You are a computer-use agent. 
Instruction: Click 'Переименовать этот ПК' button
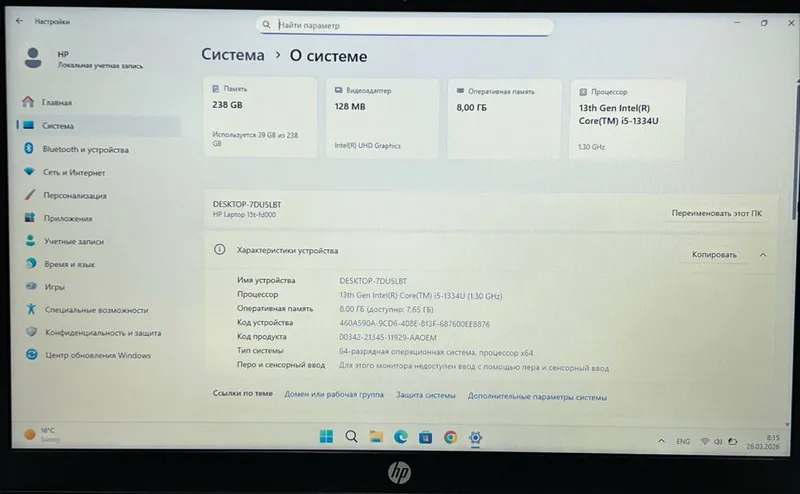click(x=716, y=213)
